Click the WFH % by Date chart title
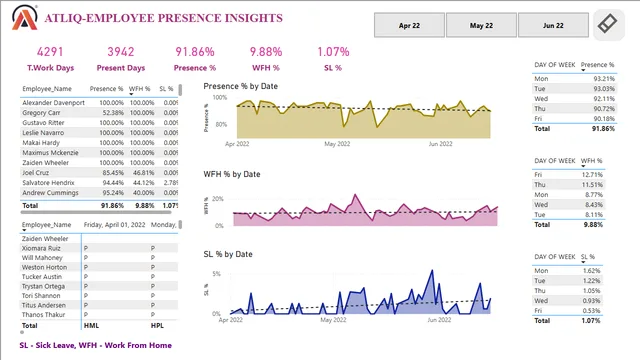Screen dimensions: 640x360 231,174
